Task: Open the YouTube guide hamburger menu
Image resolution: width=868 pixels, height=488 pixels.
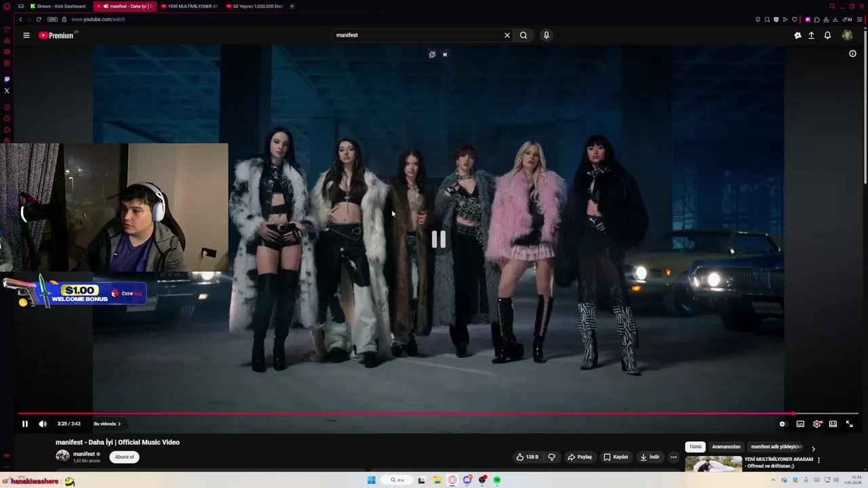Action: click(26, 35)
